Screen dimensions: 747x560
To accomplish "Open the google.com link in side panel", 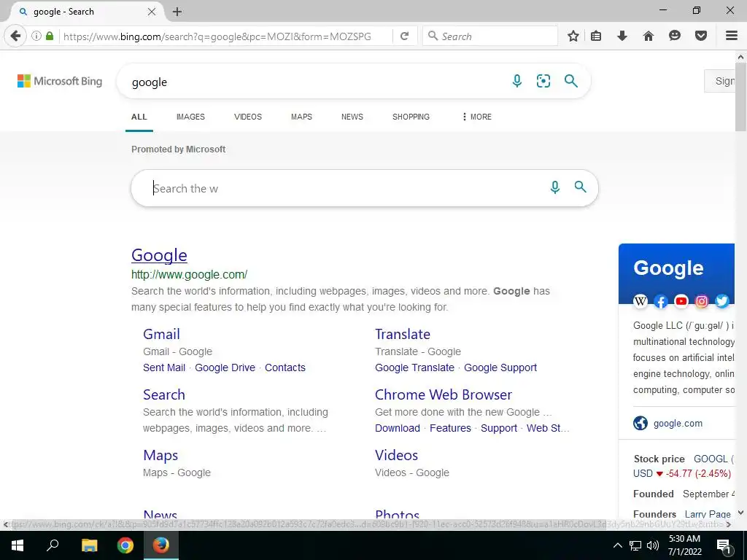I will click(x=678, y=424).
